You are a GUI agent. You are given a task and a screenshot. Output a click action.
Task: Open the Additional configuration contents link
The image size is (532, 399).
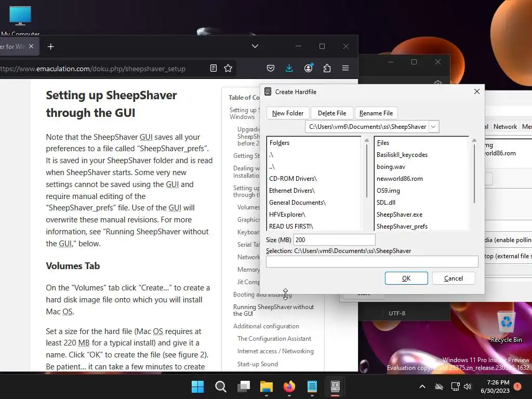pos(266,326)
